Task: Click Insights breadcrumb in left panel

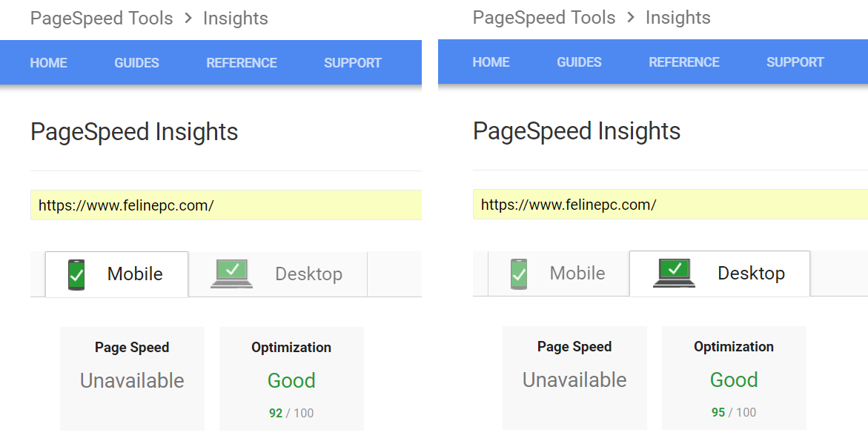Action: click(x=235, y=19)
